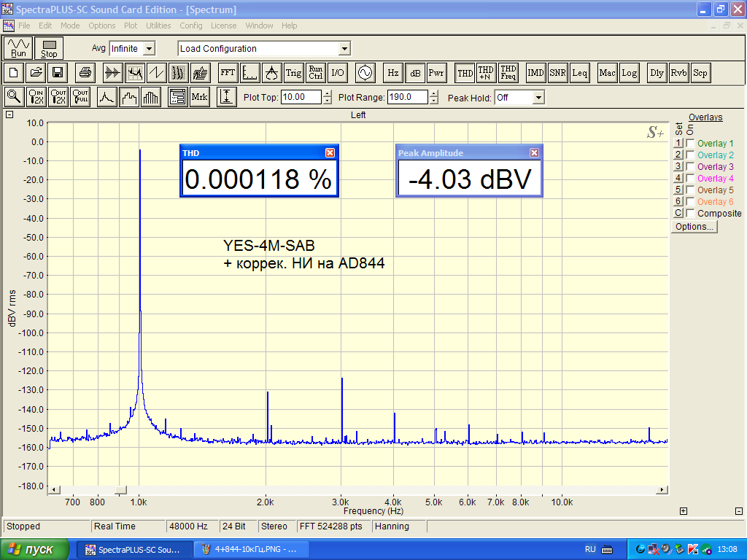Open the Windows пуск start button
The image size is (747, 560).
click(x=34, y=549)
